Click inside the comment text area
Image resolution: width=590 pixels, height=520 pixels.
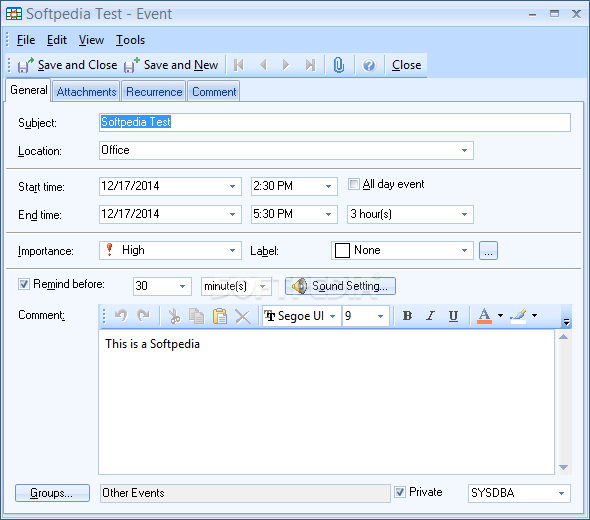point(326,402)
